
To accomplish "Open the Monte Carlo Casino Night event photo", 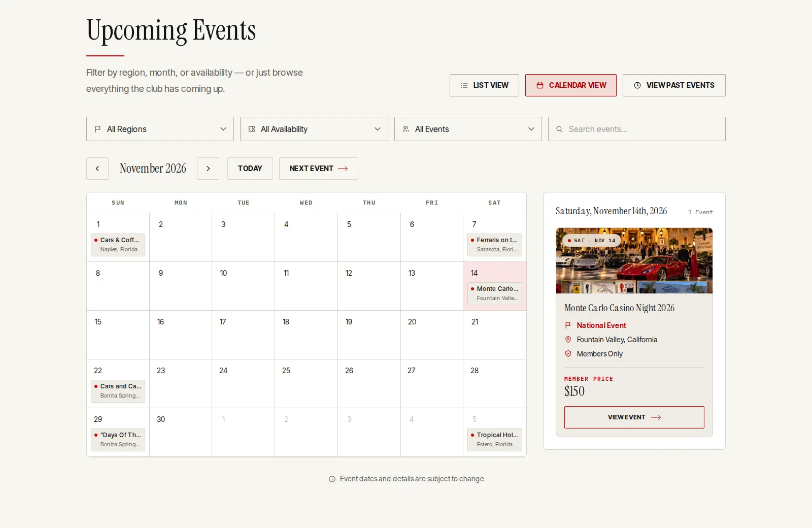I will click(634, 260).
